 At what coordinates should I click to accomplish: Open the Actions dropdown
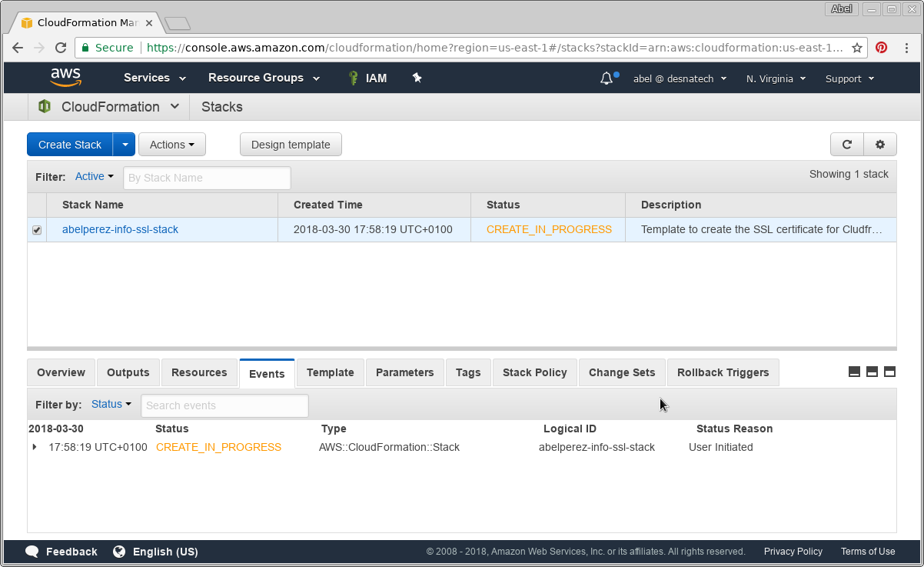coord(172,145)
